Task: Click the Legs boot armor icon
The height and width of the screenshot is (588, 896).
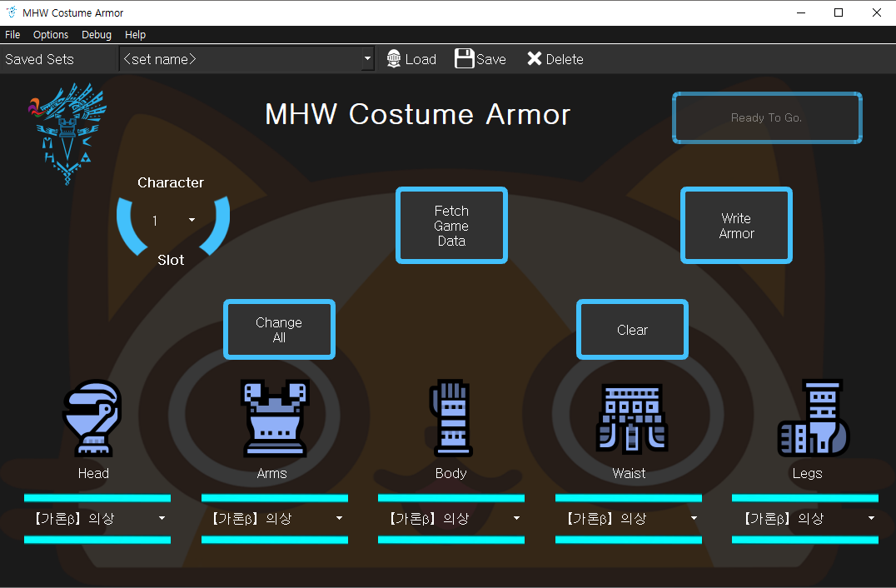Action: tap(813, 418)
